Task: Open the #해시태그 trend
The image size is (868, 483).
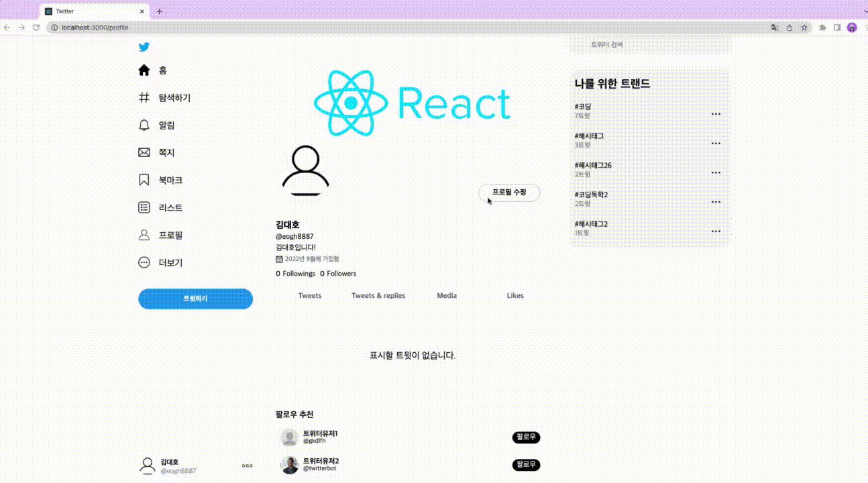Action: coord(589,136)
